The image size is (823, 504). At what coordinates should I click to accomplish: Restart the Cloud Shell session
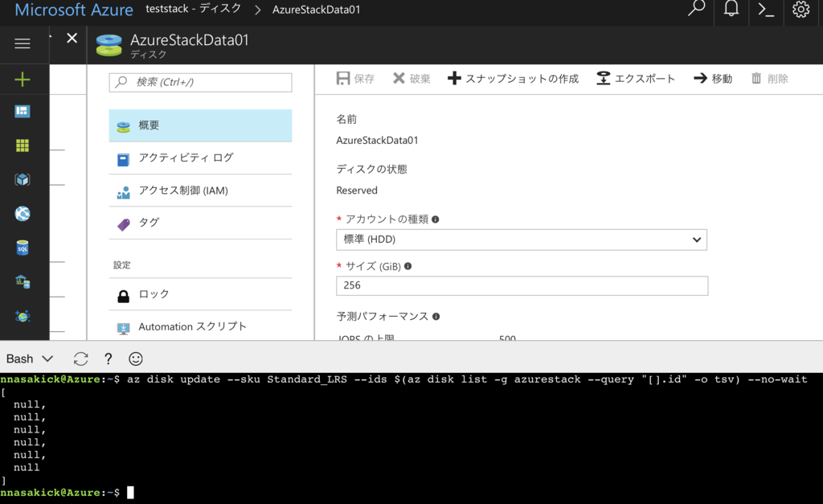point(80,359)
